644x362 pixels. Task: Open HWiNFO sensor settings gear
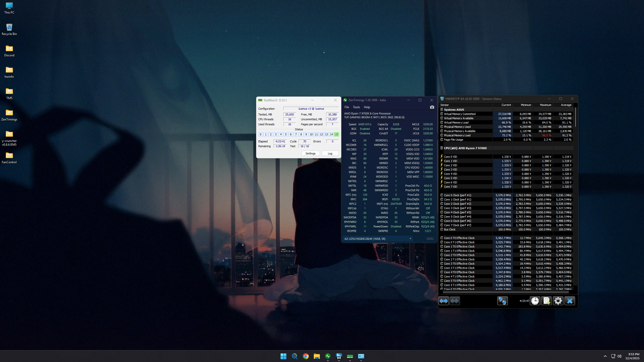tap(558, 301)
